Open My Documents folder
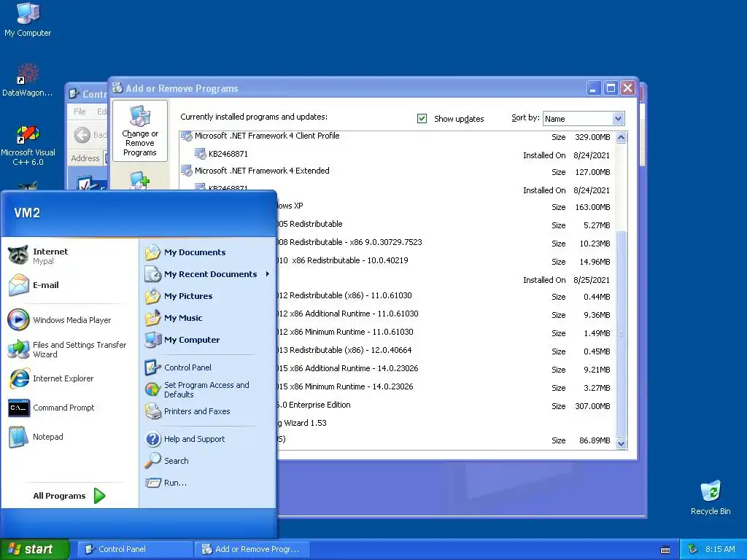The height and width of the screenshot is (560, 747). [185, 252]
